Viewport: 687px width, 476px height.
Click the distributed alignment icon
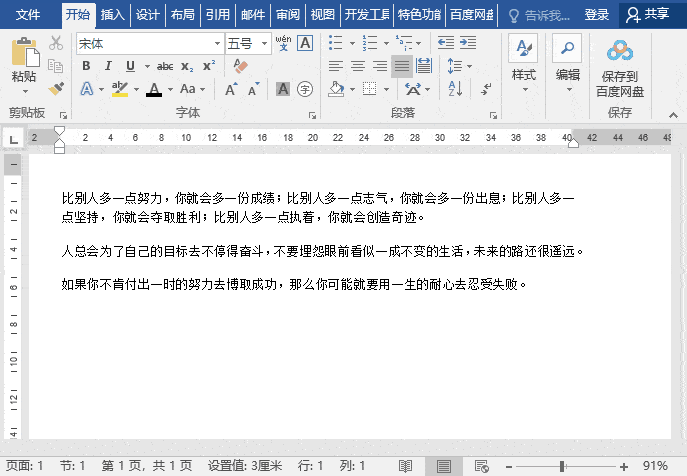tap(423, 66)
